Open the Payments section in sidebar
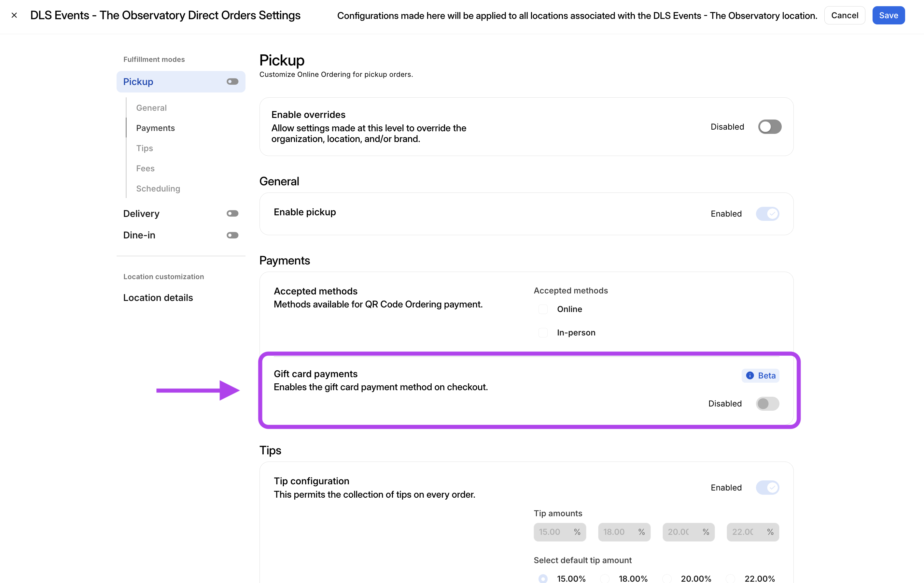The image size is (924, 583). pos(155,128)
